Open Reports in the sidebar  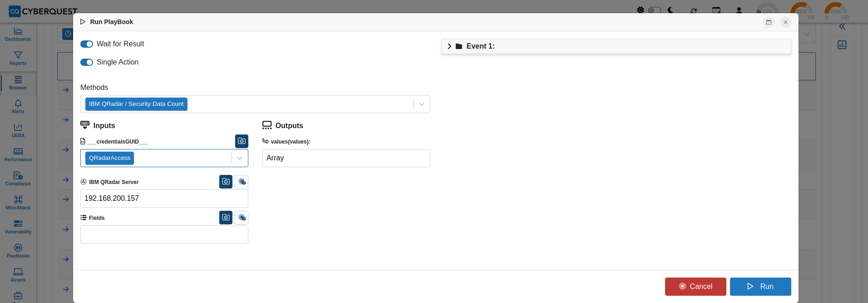pyautogui.click(x=18, y=59)
